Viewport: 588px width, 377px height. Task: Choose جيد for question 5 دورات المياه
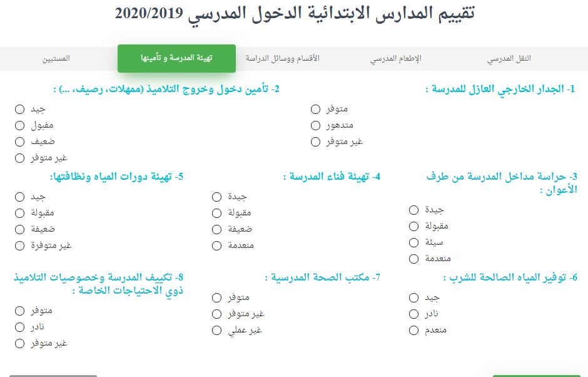(20, 197)
